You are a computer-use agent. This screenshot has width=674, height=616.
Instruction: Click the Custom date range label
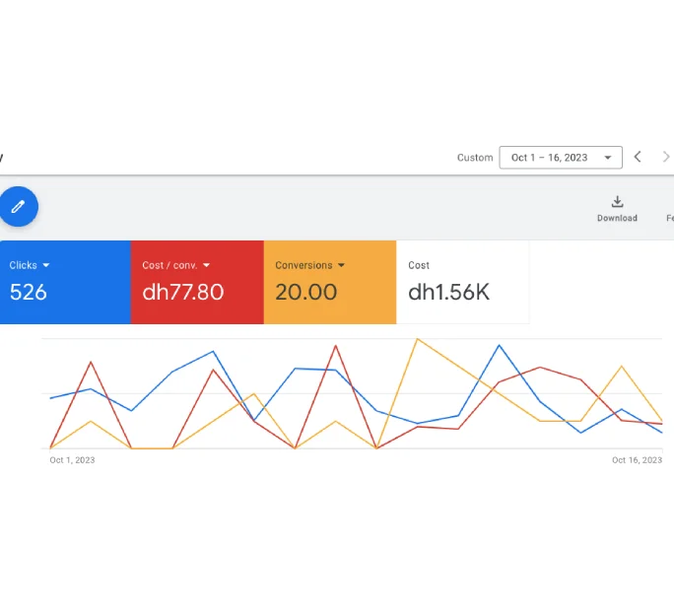[475, 158]
